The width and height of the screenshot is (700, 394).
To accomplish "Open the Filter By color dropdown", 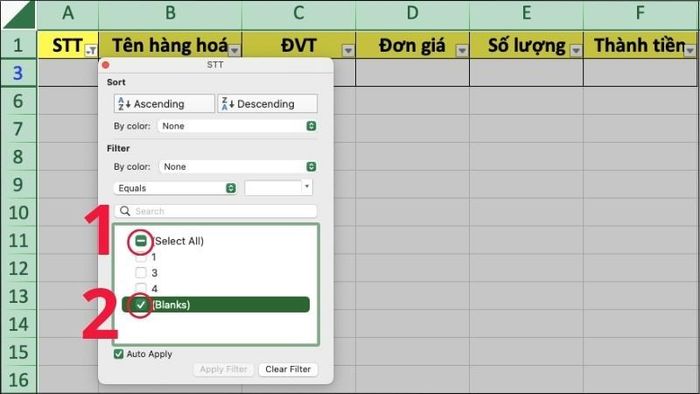I will tap(238, 166).
